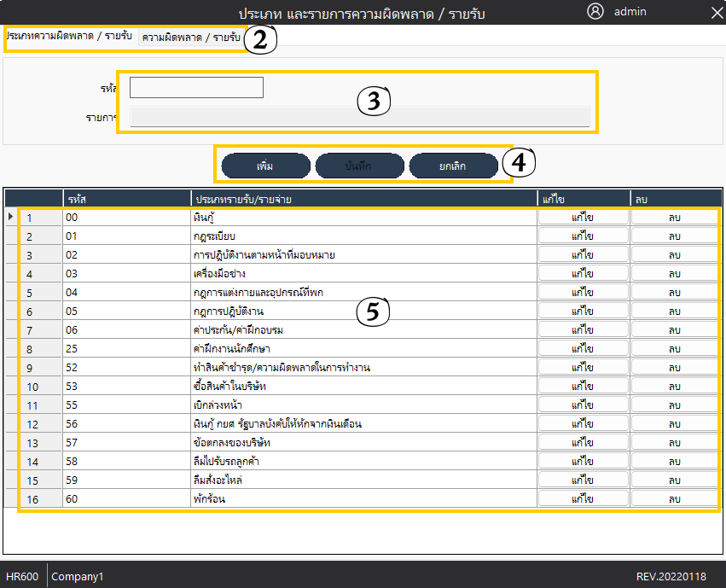726x588 pixels.
Task: Delete the ลืมสั่งอะไหล่ row using ลบ
Action: tap(674, 480)
